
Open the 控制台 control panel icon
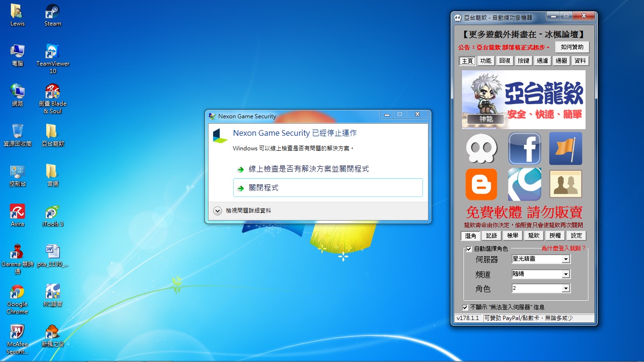pyautogui.click(x=17, y=175)
